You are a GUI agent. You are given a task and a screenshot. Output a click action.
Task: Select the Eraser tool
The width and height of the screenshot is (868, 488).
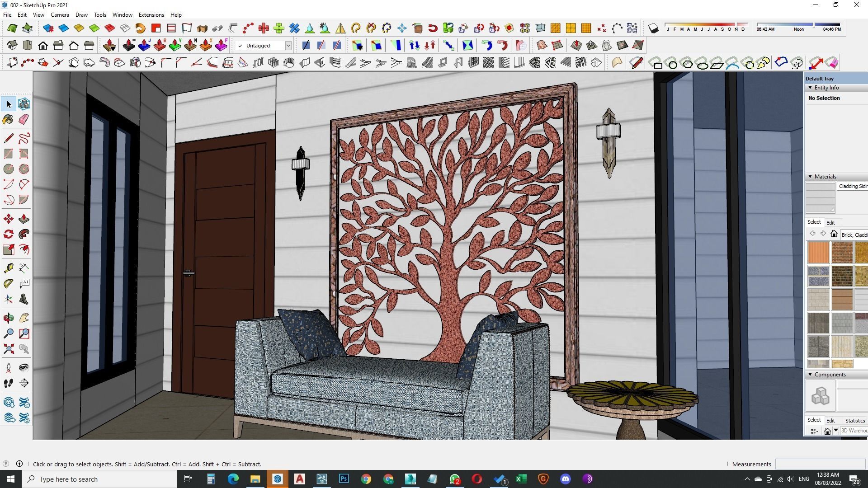click(x=24, y=119)
